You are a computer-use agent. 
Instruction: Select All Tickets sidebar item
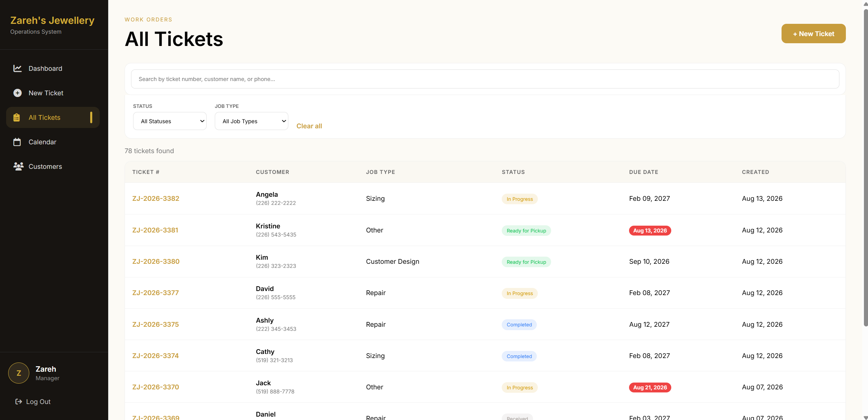pyautogui.click(x=53, y=117)
